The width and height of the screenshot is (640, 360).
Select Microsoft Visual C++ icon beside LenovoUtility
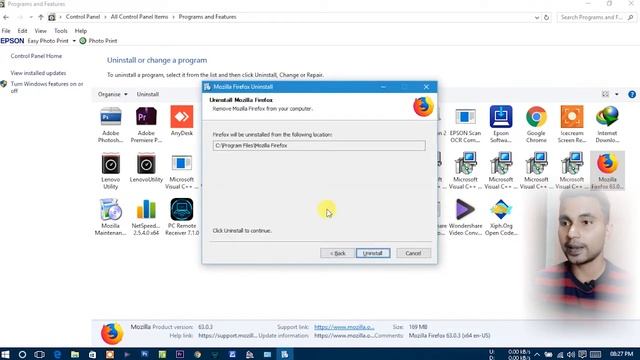[x=182, y=171]
